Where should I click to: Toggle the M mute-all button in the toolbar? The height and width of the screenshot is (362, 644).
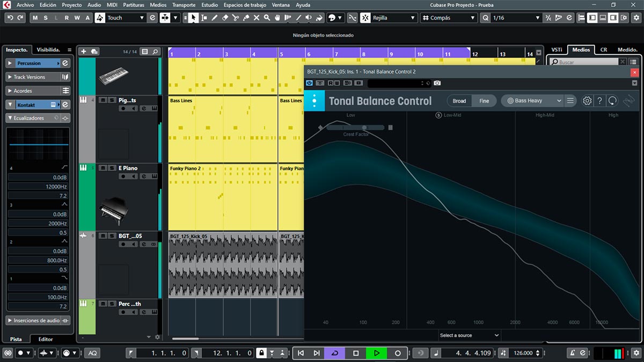[x=35, y=18]
